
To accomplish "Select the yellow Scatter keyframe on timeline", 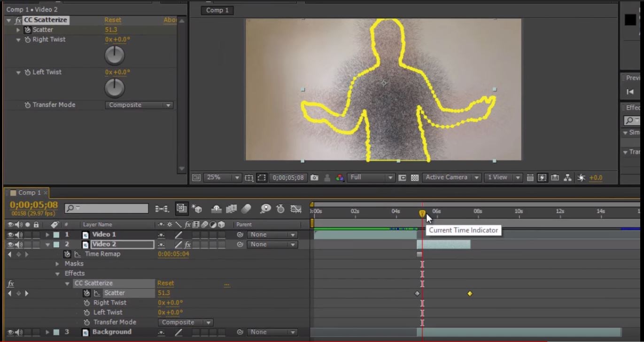I will (x=470, y=294).
